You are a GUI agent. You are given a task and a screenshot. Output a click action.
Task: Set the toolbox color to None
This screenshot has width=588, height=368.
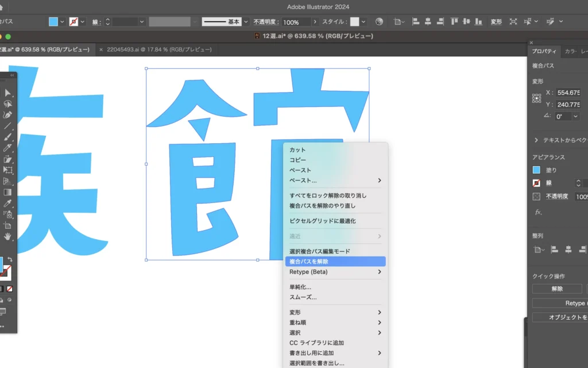pyautogui.click(x=9, y=289)
